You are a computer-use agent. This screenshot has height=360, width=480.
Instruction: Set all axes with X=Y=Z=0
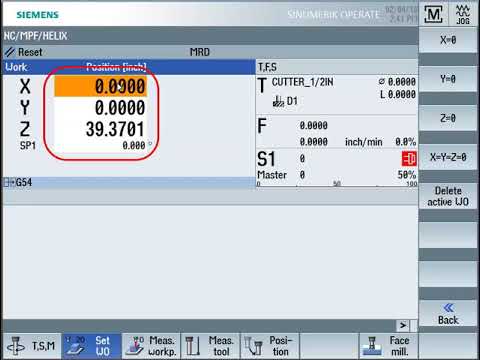coord(448,157)
